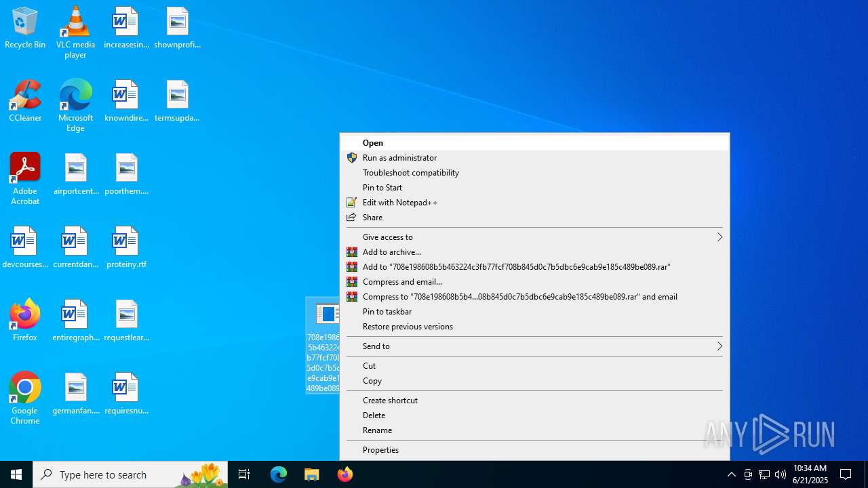Open the meet now tray icon

click(x=748, y=474)
